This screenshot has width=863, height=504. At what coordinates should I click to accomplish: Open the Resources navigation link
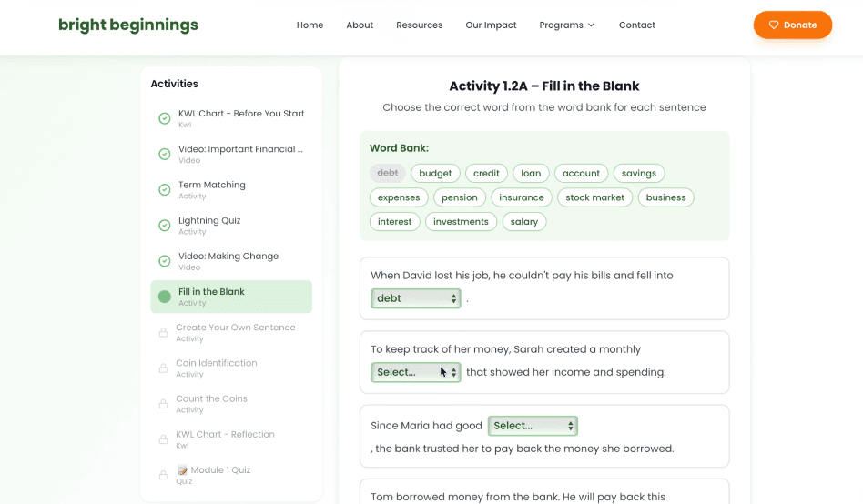click(419, 25)
